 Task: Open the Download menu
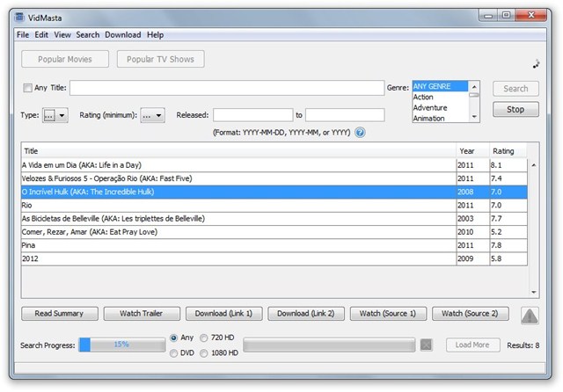coord(123,35)
